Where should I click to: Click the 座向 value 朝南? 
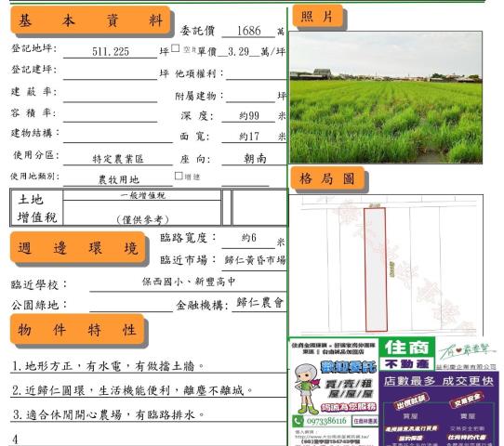(255, 158)
